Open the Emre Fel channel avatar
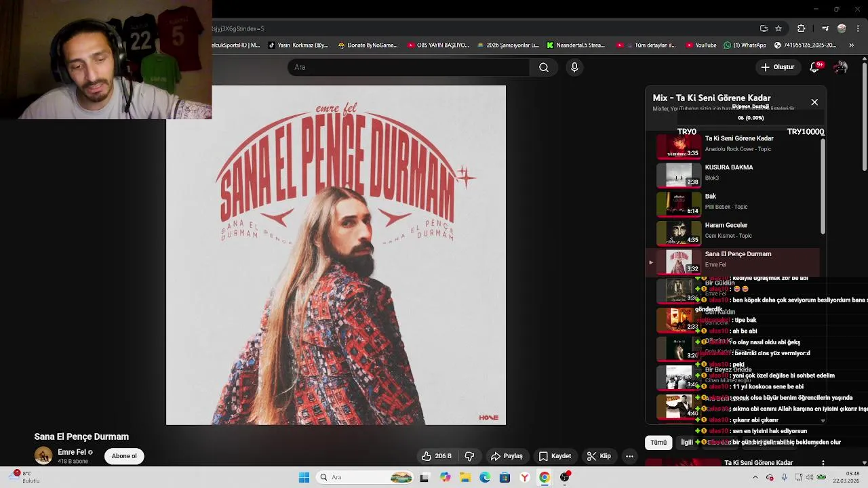Image resolution: width=868 pixels, height=488 pixels. tap(43, 455)
